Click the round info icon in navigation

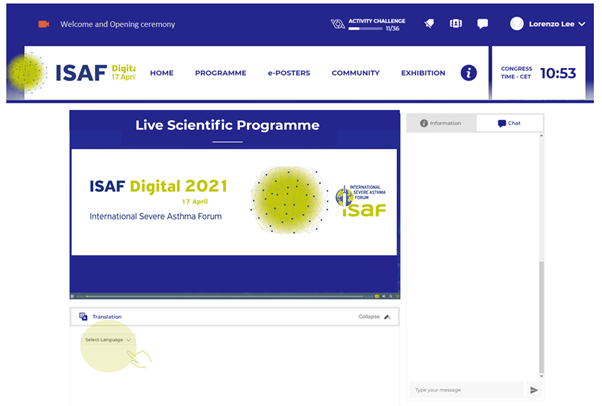(468, 73)
